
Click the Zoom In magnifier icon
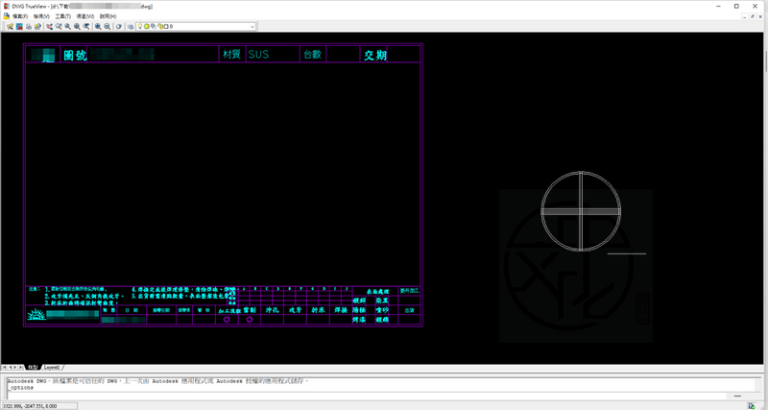click(97, 26)
